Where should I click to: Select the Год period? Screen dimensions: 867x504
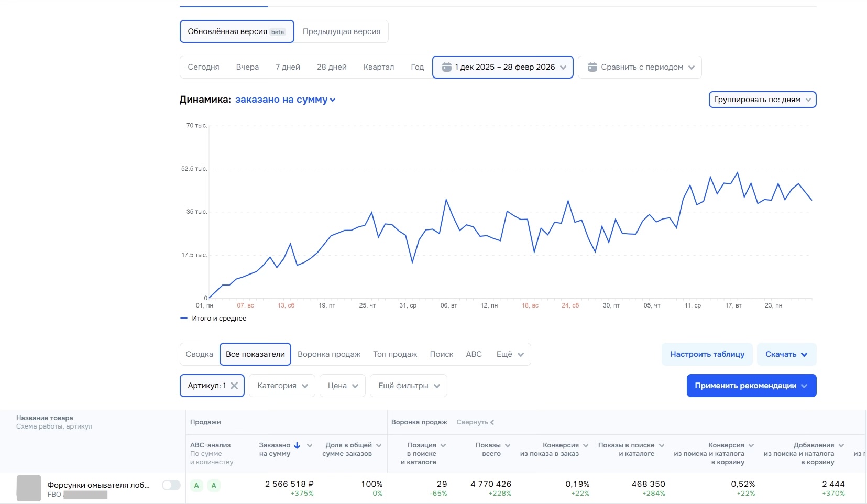point(417,67)
